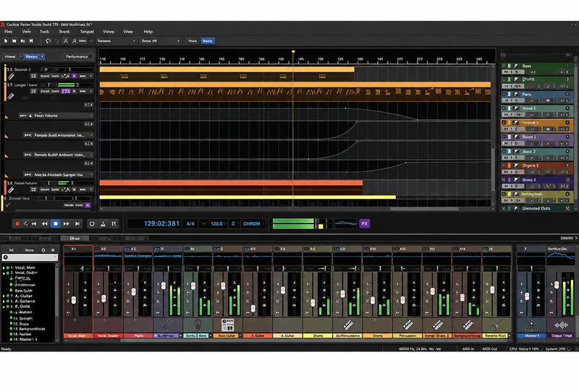Select the highlighted mixer panel tab

(x=75, y=239)
